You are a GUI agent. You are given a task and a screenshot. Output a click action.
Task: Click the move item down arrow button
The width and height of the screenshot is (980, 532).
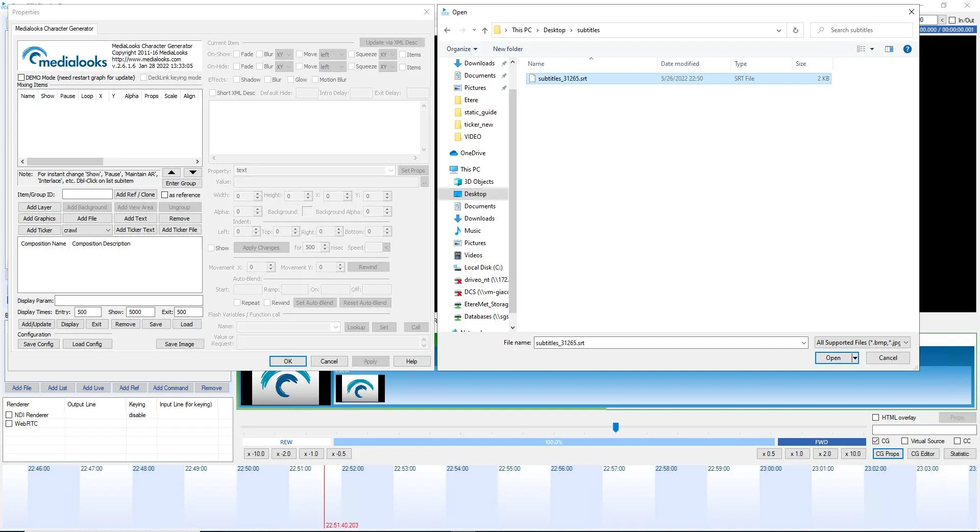(192, 173)
